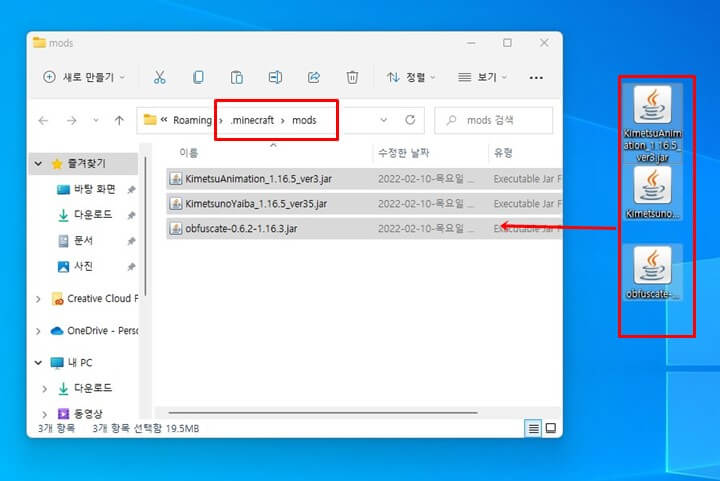Click the Share icon in toolbar
This screenshot has width=720, height=481.
314,77
